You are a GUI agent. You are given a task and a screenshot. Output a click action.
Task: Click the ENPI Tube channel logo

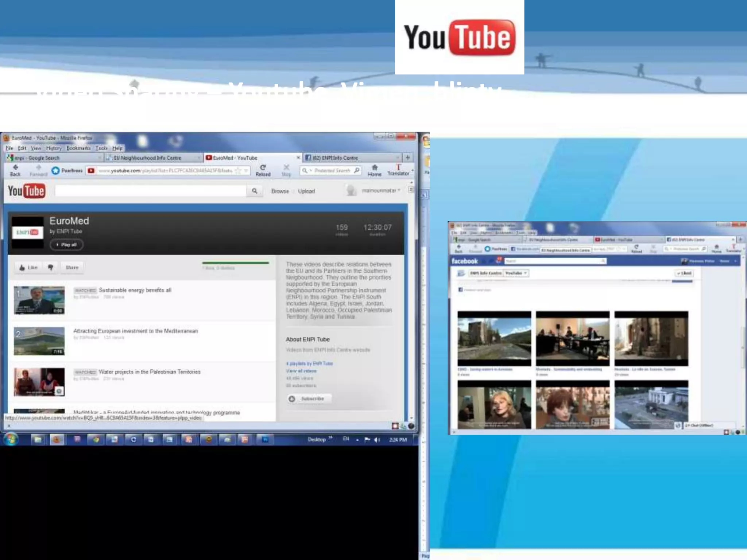pyautogui.click(x=27, y=232)
